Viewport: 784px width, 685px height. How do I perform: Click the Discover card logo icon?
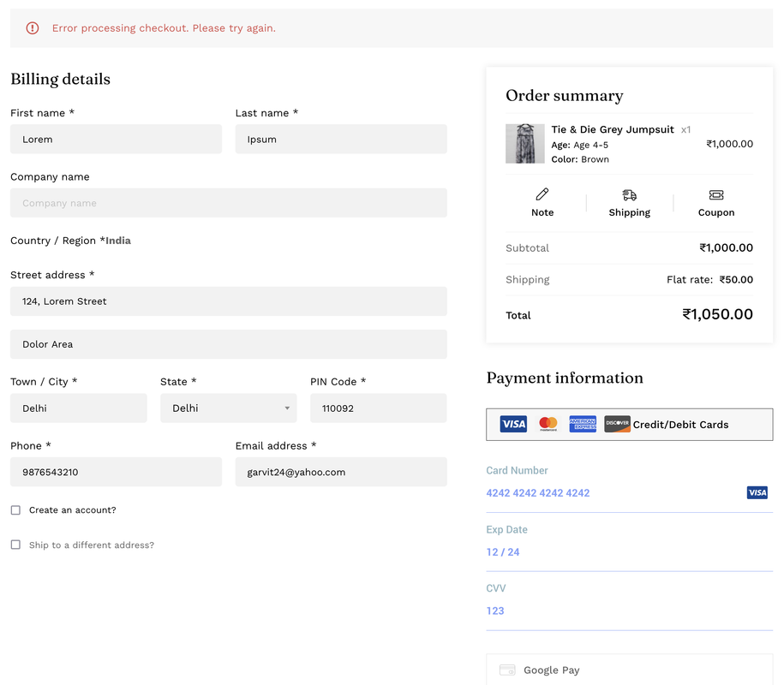coord(617,424)
